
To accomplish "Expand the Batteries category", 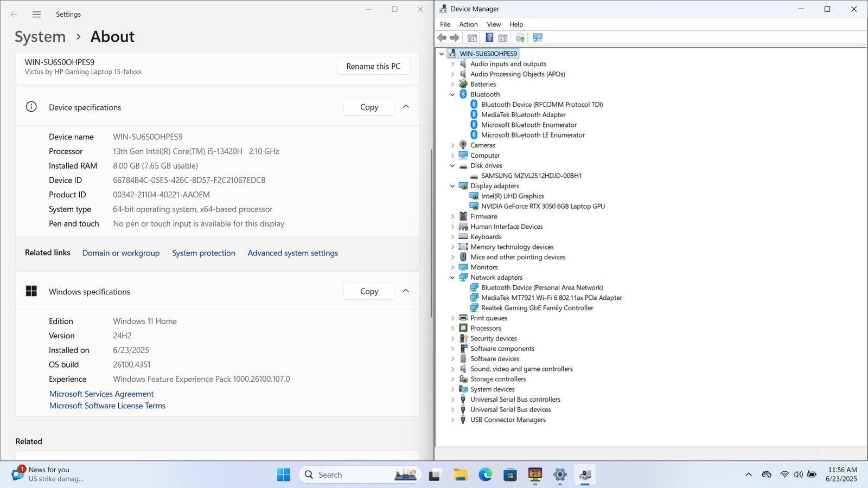I will click(452, 85).
